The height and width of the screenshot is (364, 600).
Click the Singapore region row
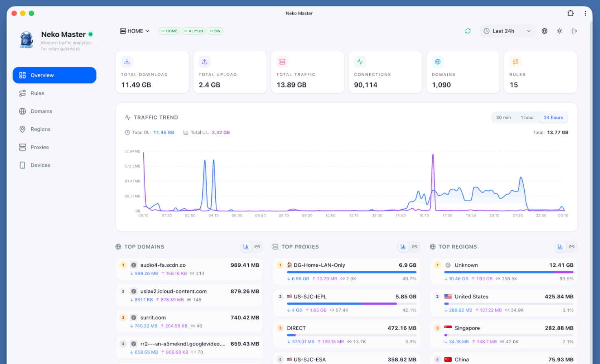504,335
